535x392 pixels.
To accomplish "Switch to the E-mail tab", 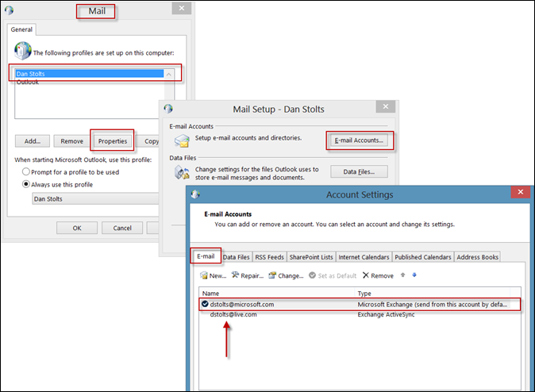I will tap(206, 256).
